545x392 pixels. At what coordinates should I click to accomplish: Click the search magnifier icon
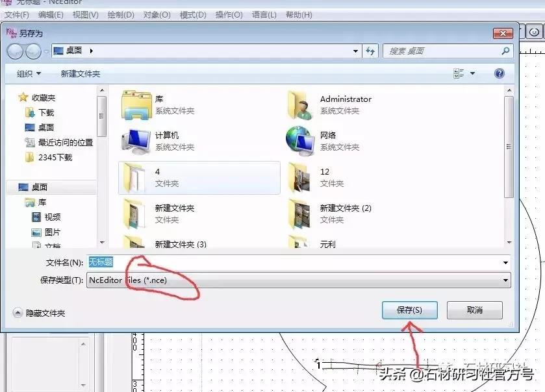coord(506,51)
